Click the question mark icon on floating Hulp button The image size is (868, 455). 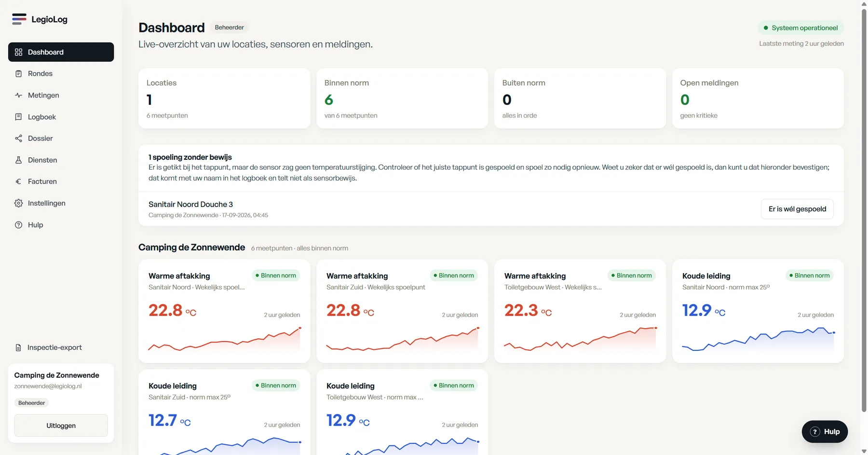pyautogui.click(x=815, y=432)
